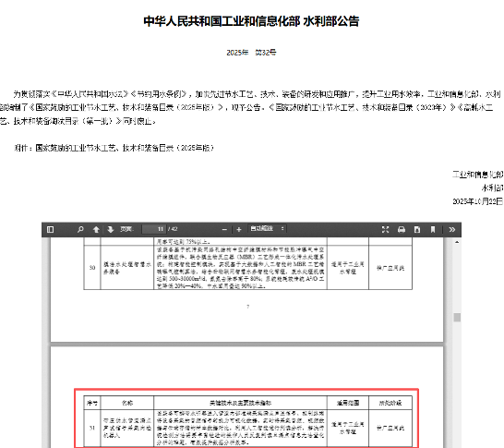Click the page number 7 footer
Screen dimensions: 504x448
coord(247,307)
